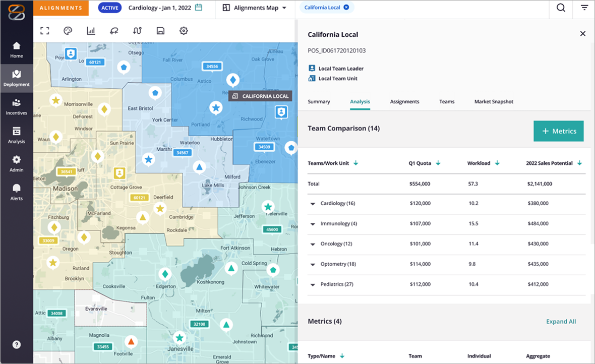The image size is (595, 364).
Task: Select the lasso selection tool
Action: coord(114,31)
